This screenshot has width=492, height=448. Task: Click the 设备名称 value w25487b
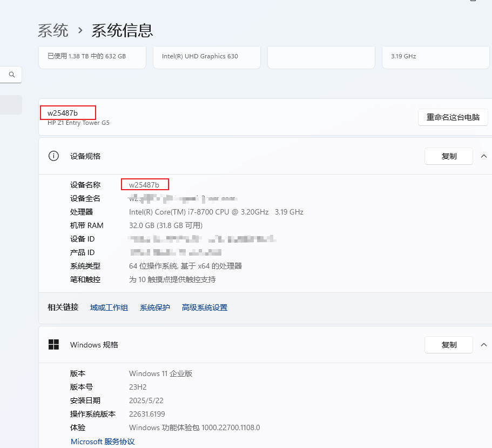point(144,185)
